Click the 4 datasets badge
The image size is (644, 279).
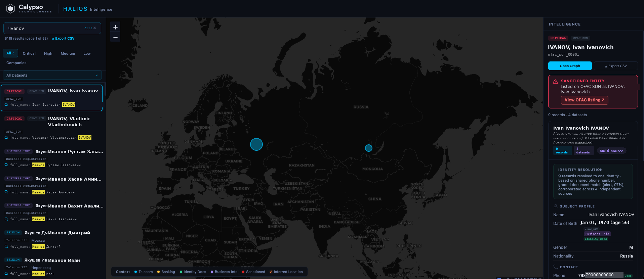click(583, 150)
